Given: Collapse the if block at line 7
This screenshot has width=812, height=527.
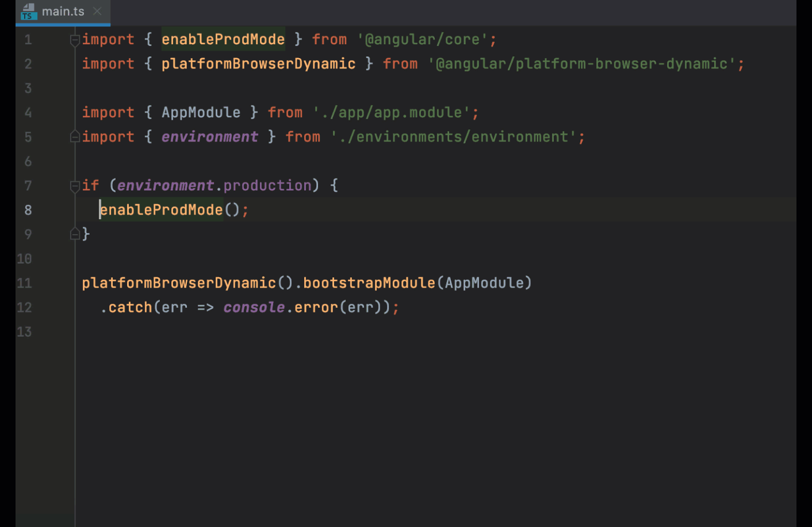Looking at the screenshot, I should [x=75, y=185].
